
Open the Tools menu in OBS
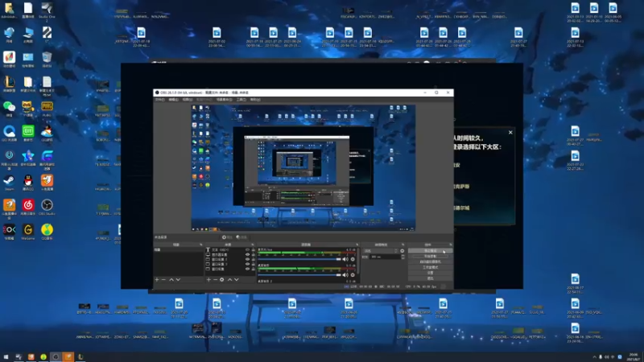tap(241, 100)
